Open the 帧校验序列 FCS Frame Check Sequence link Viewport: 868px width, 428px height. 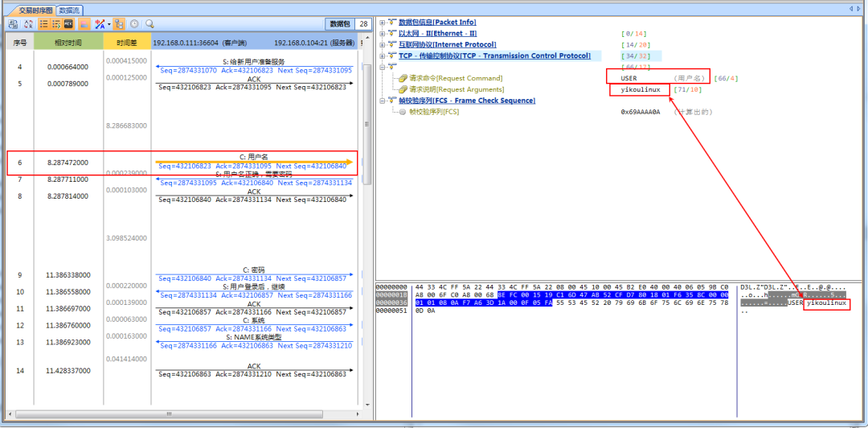coord(467,101)
